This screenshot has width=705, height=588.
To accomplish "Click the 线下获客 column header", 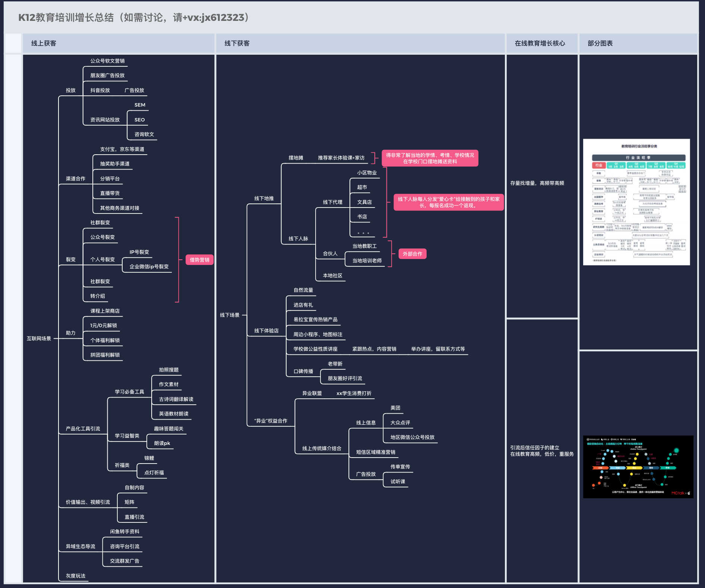I will tap(237, 43).
